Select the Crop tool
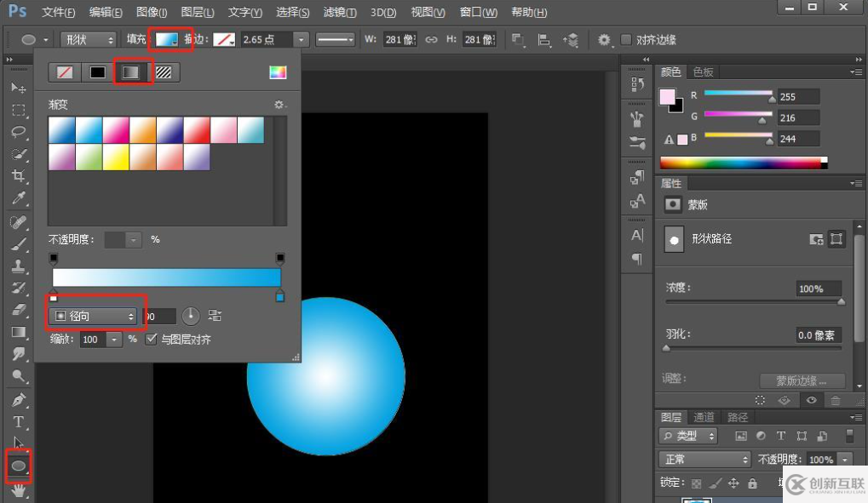This screenshot has width=868, height=503. (18, 176)
